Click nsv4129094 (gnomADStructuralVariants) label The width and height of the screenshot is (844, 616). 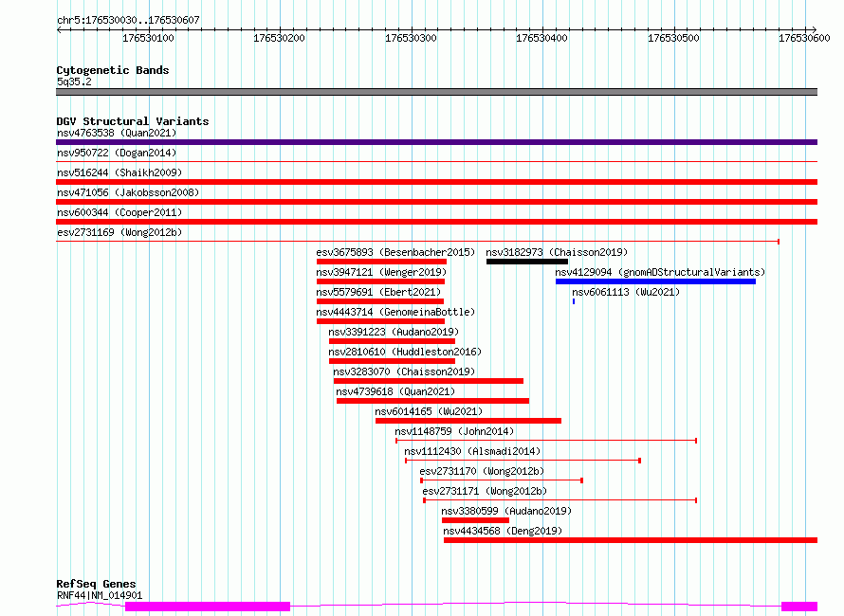[660, 272]
